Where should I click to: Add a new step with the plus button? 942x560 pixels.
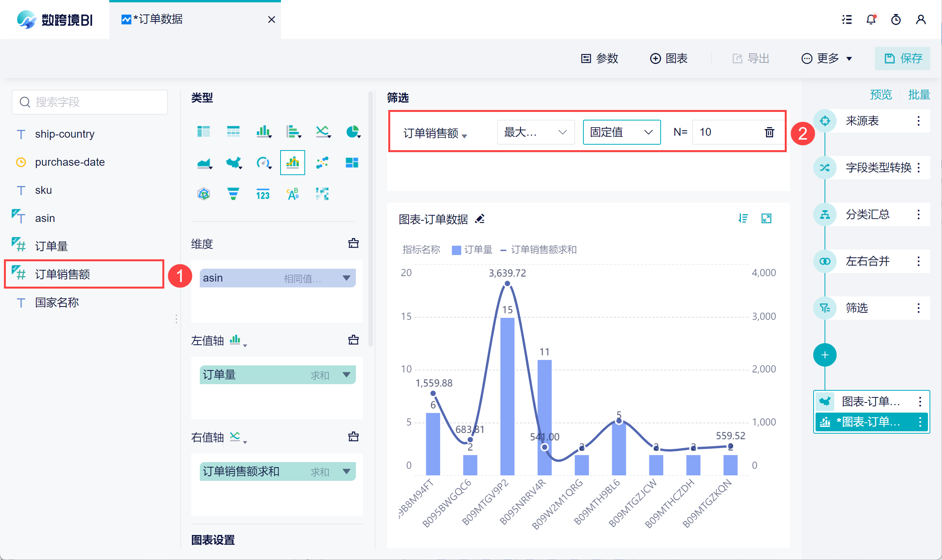click(825, 355)
